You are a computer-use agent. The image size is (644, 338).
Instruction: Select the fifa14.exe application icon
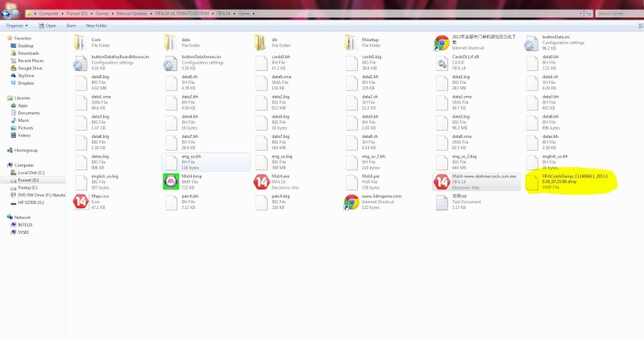coord(261,182)
